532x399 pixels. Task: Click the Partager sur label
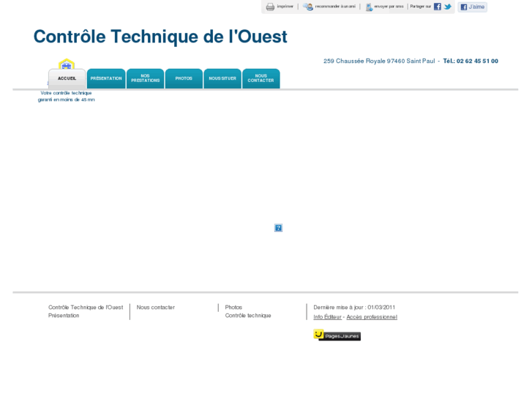click(x=420, y=7)
